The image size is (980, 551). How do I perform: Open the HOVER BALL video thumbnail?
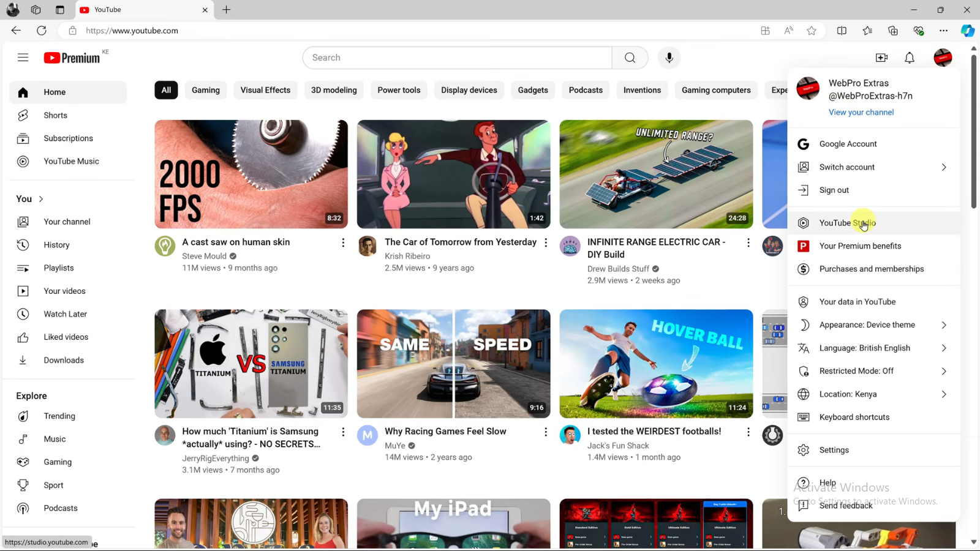pyautogui.click(x=656, y=364)
